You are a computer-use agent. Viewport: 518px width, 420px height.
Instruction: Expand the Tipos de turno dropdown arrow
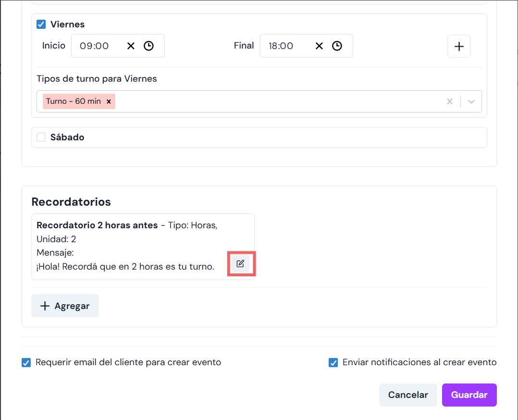471,101
